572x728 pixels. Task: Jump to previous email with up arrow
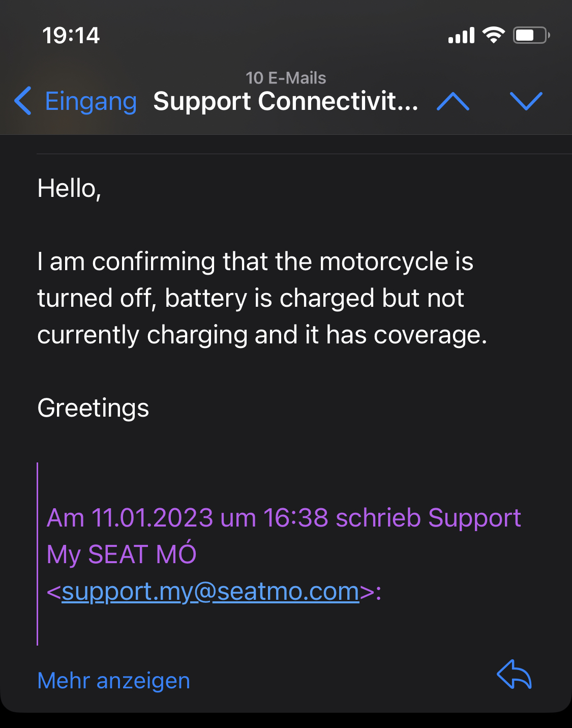(453, 101)
